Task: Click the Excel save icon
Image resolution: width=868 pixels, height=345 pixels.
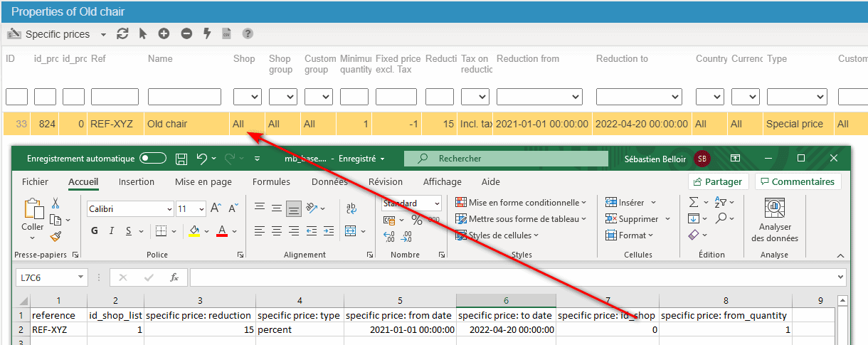Action: 181,159
